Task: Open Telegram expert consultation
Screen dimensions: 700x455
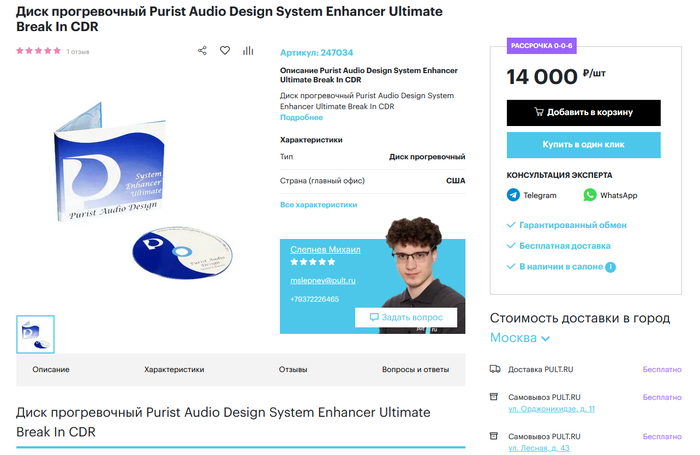Action: 532,195
